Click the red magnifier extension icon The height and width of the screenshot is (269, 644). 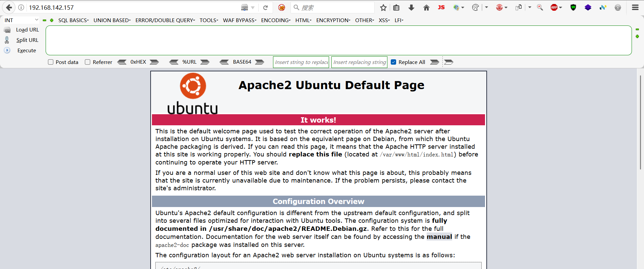pos(540,7)
